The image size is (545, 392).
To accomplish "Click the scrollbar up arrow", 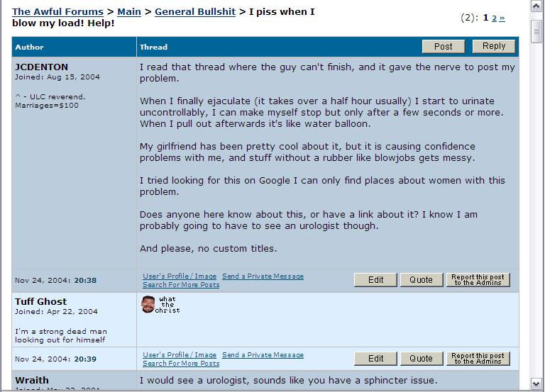I will coord(536,6).
